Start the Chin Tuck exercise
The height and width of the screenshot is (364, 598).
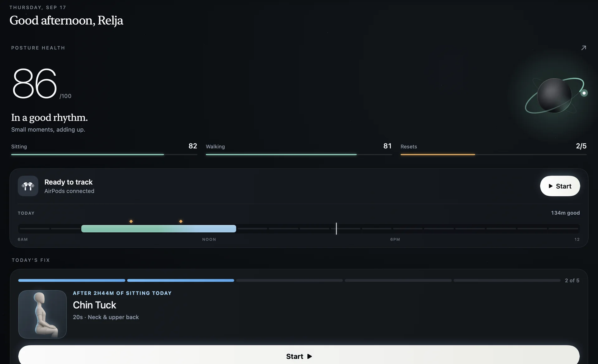coord(299,355)
